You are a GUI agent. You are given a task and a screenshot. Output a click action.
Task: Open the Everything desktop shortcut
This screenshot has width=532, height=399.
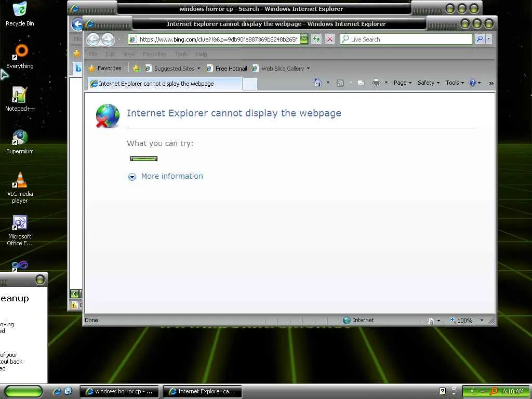click(x=20, y=57)
